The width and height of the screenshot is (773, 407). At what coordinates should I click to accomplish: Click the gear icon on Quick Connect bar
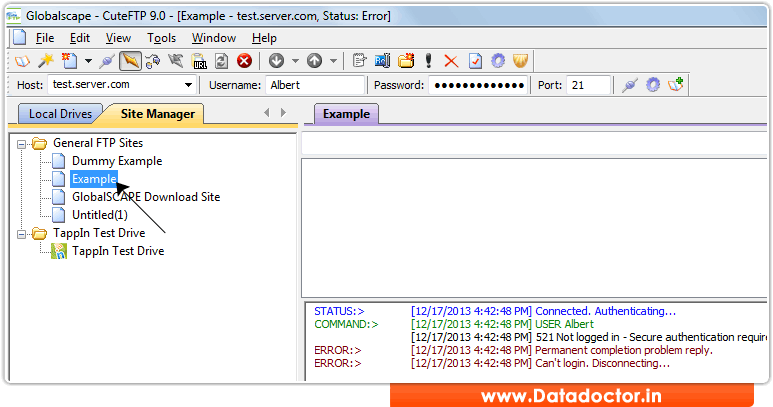653,85
